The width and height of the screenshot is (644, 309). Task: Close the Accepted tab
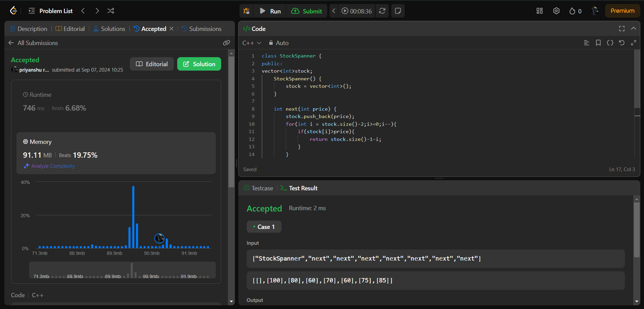pos(172,29)
